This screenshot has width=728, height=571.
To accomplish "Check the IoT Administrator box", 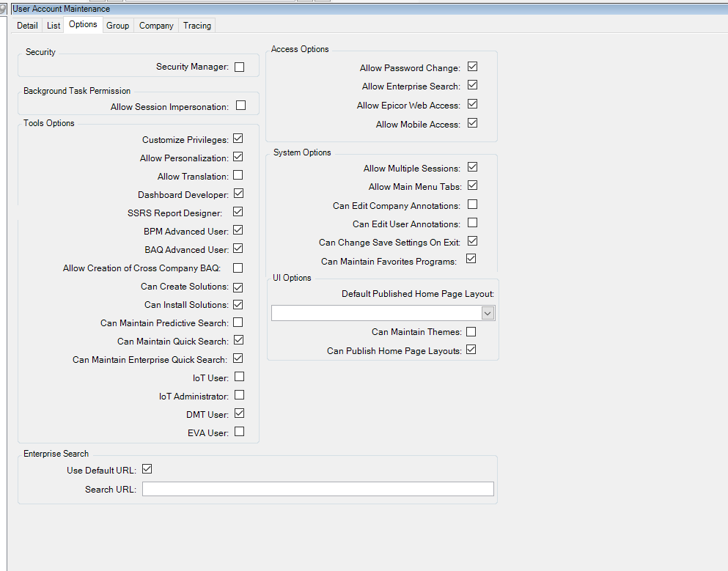I will click(240, 395).
